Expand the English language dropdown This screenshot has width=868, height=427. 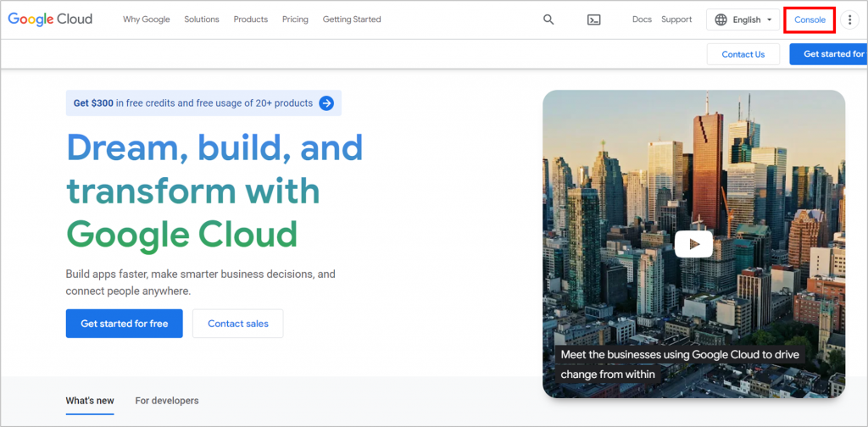coord(743,20)
